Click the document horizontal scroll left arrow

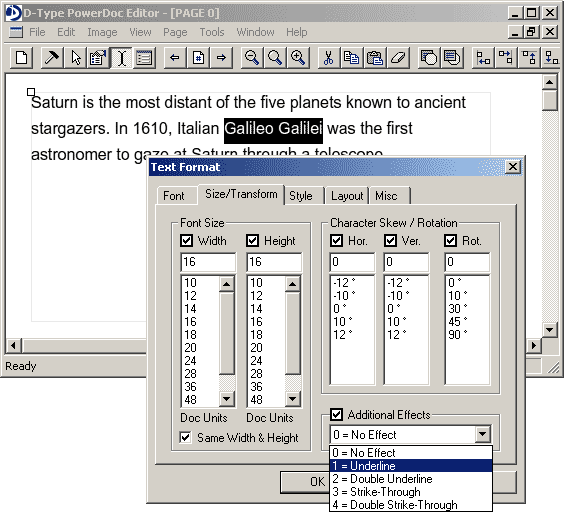click(13, 346)
